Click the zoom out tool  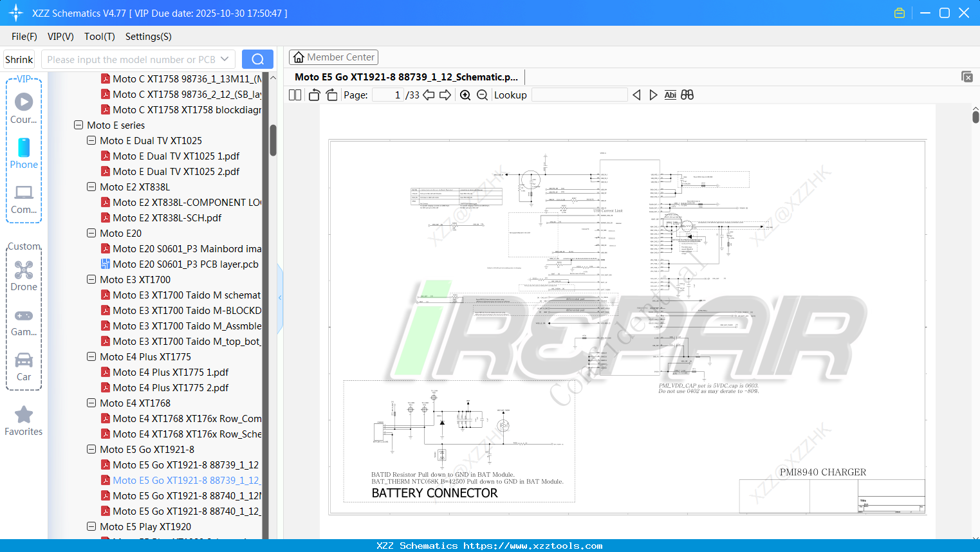tap(481, 95)
